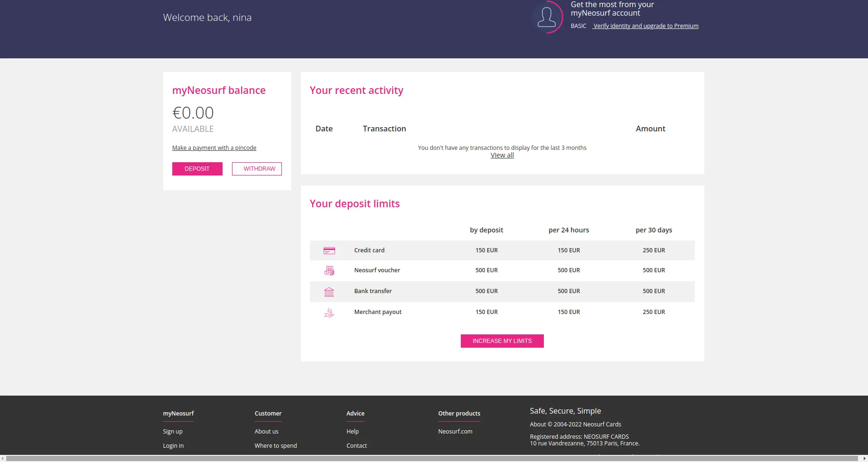Click 'myNeosurf balance' heading
The image size is (868, 462).
pyautogui.click(x=219, y=91)
